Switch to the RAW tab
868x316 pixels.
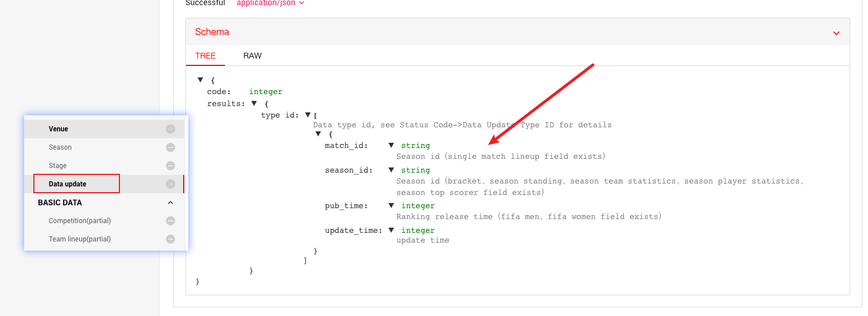coord(252,56)
